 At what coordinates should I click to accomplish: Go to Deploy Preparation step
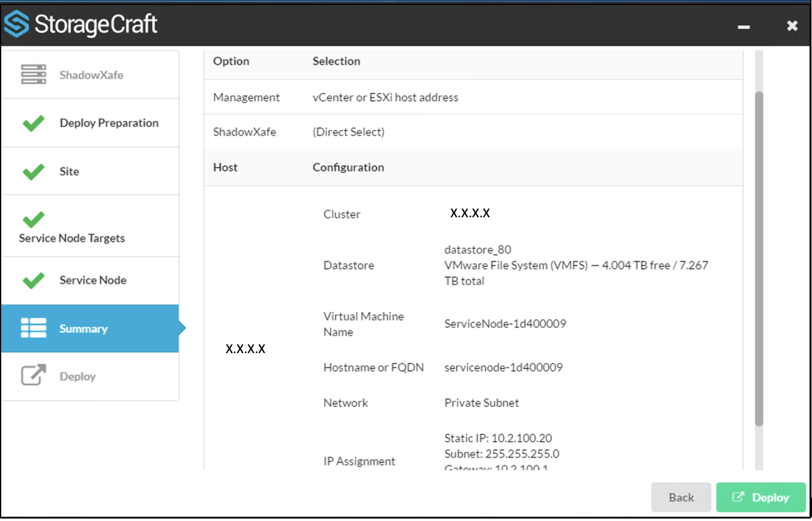tap(90, 123)
